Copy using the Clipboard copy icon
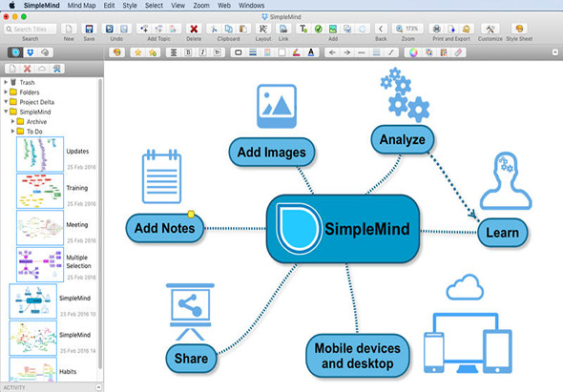 pyautogui.click(x=228, y=29)
